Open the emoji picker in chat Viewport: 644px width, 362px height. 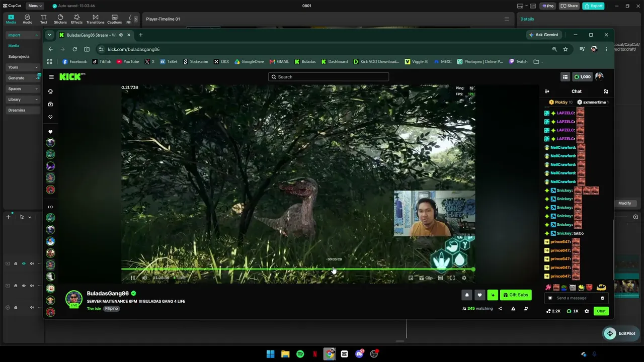pyautogui.click(x=602, y=298)
